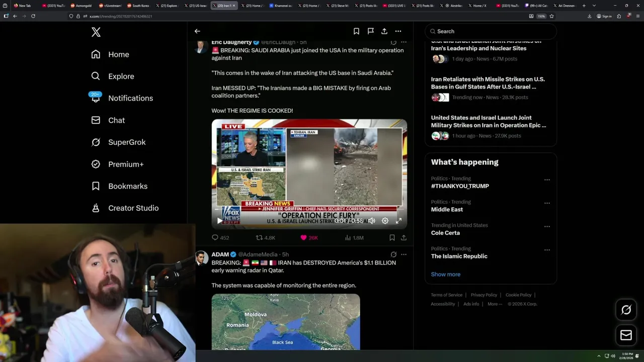Open options for The Islamic Republic trend
Screen dimensions: 644x362
[x=547, y=250]
